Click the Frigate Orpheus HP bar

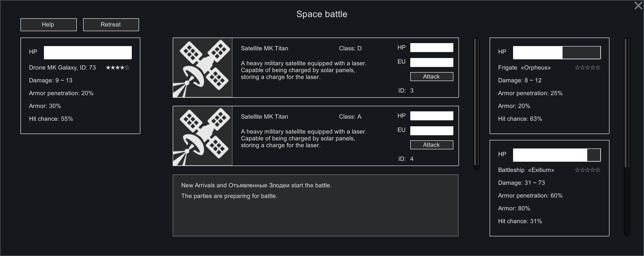(x=557, y=53)
